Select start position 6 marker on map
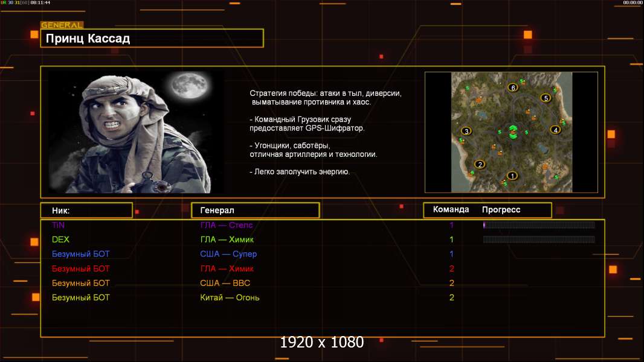The image size is (644, 362). coord(513,87)
